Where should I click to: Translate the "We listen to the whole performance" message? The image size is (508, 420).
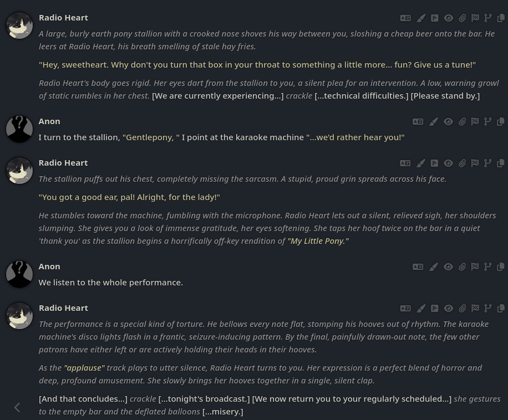[418, 267]
